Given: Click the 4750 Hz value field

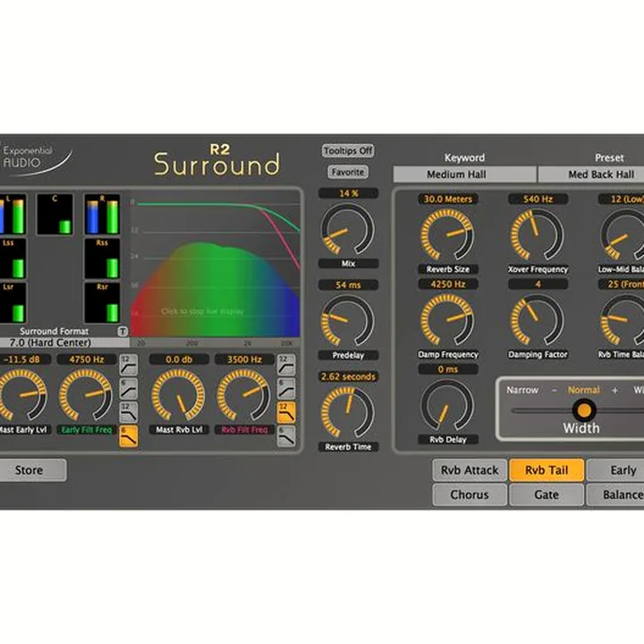Looking at the screenshot, I should [x=86, y=360].
